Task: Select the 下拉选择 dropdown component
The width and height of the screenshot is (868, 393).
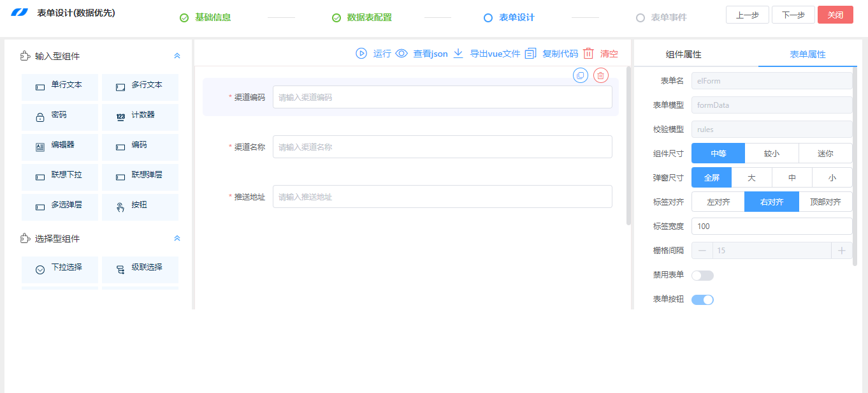Action: click(59, 269)
